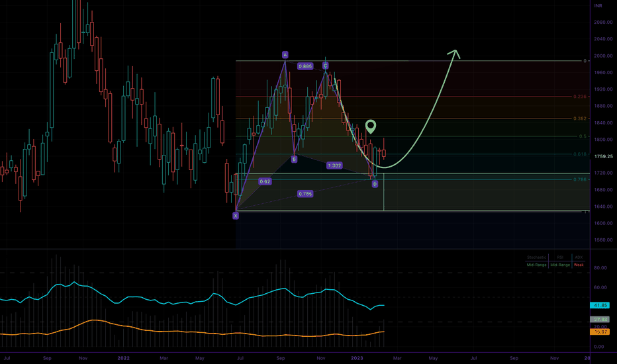Viewport: 617px width, 364px height.
Task: Click the INR currency label
Action: pos(598,6)
